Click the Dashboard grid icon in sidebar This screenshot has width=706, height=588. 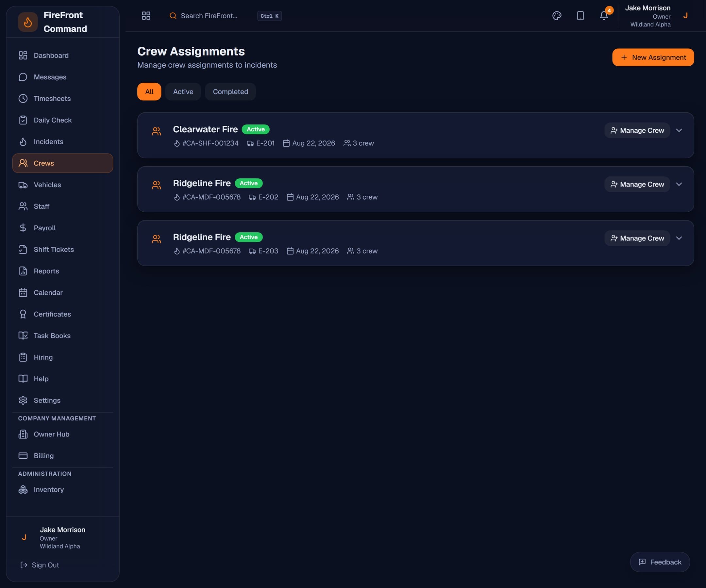[x=23, y=56]
